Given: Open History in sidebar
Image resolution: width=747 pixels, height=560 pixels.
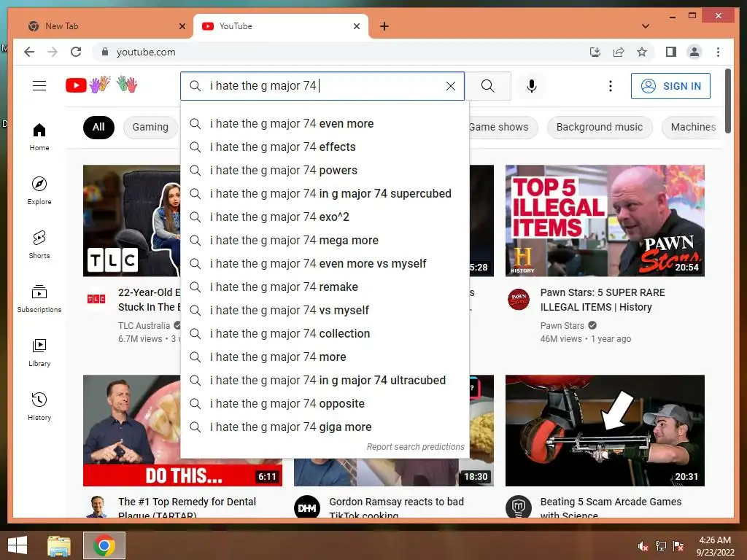Looking at the screenshot, I should click(39, 405).
